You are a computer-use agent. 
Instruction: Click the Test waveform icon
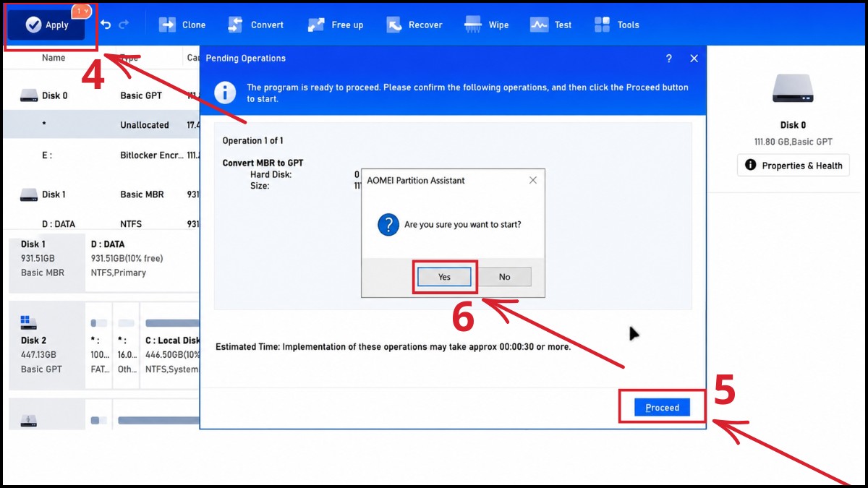point(539,25)
